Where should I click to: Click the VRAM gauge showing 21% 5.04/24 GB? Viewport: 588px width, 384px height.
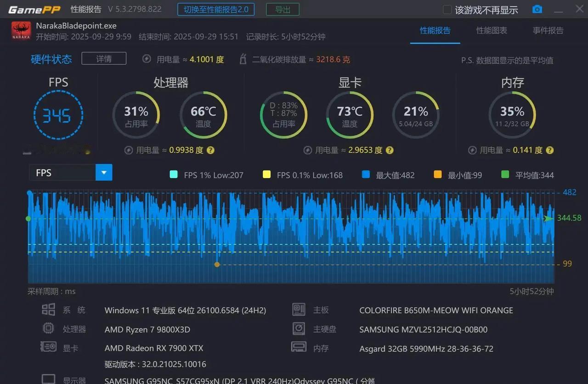(416, 115)
